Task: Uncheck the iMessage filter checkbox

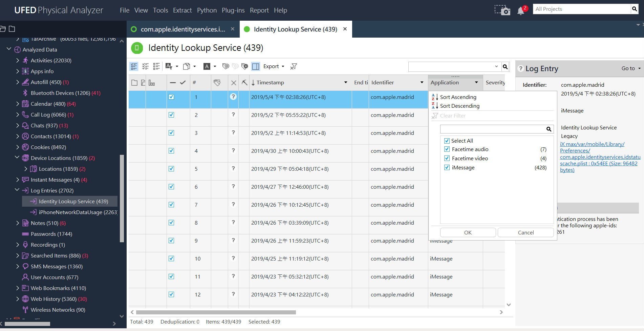Action: click(x=447, y=167)
